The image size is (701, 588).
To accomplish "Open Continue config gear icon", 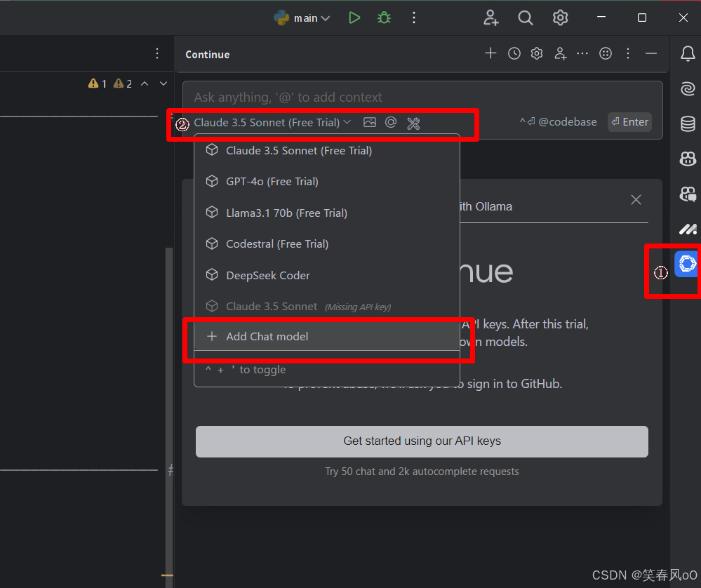I will click(537, 53).
